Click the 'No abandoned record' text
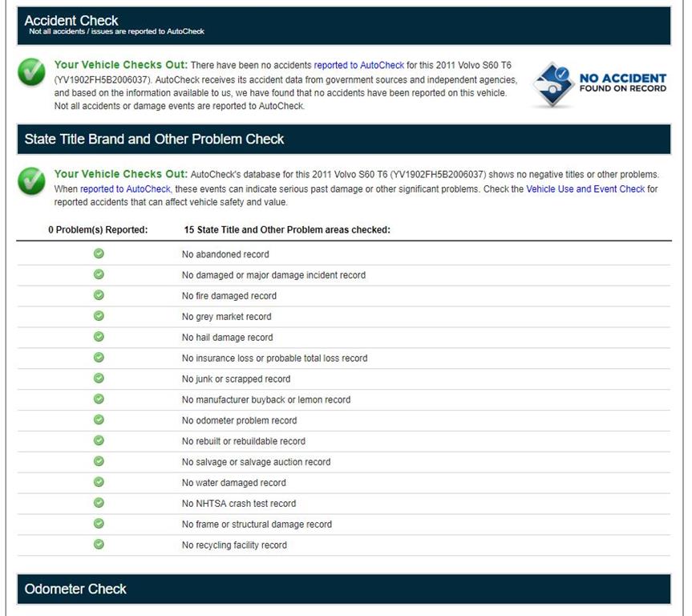The height and width of the screenshot is (616, 692). (225, 254)
